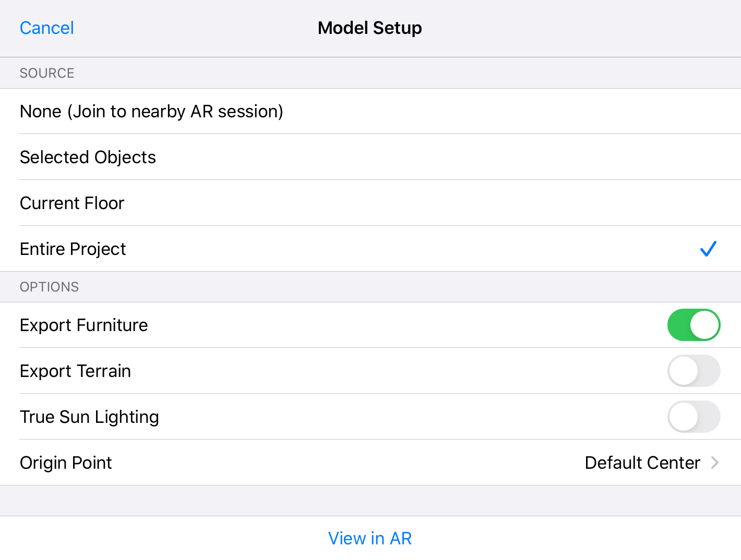Screen dimensions: 741x560
Task: Tap the blue checkmark beside Entire Project
Action: pos(708,249)
